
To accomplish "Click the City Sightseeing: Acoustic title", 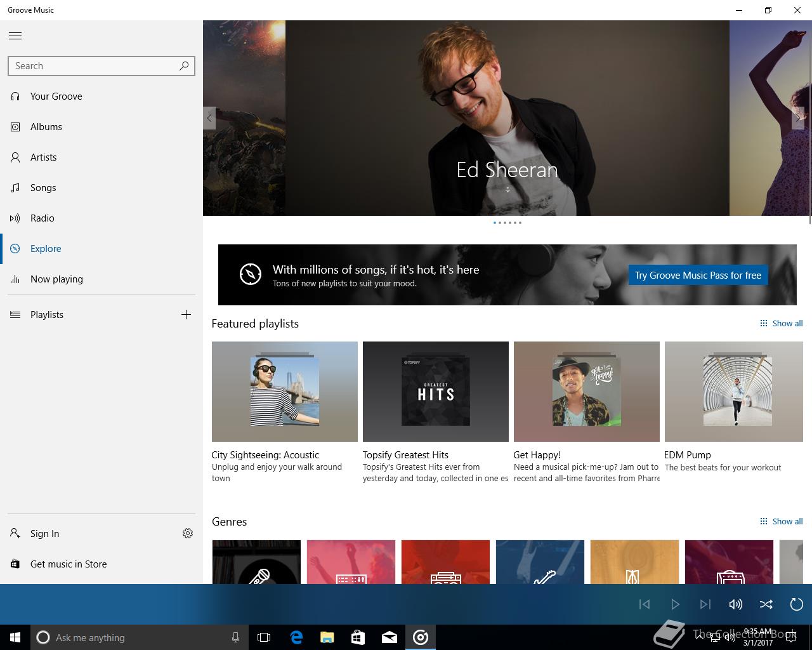I will (x=265, y=455).
